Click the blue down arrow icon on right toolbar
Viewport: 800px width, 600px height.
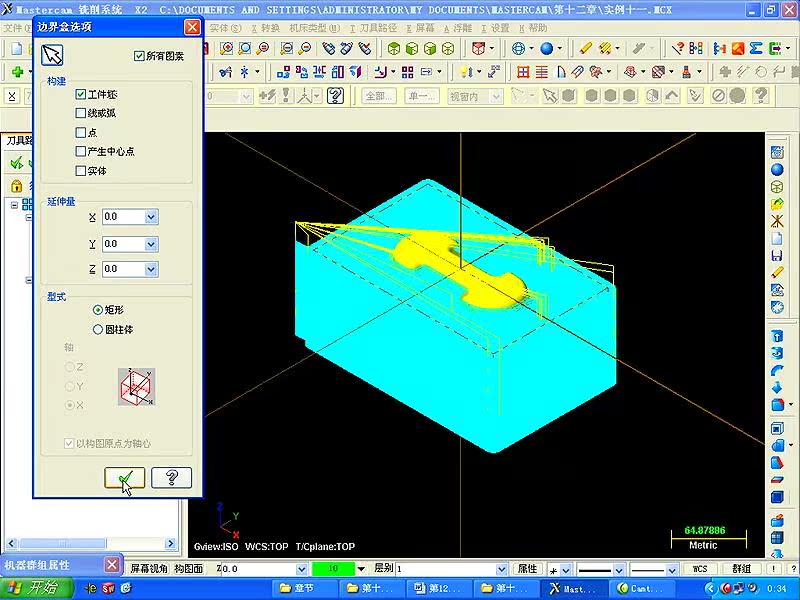[x=777, y=387]
